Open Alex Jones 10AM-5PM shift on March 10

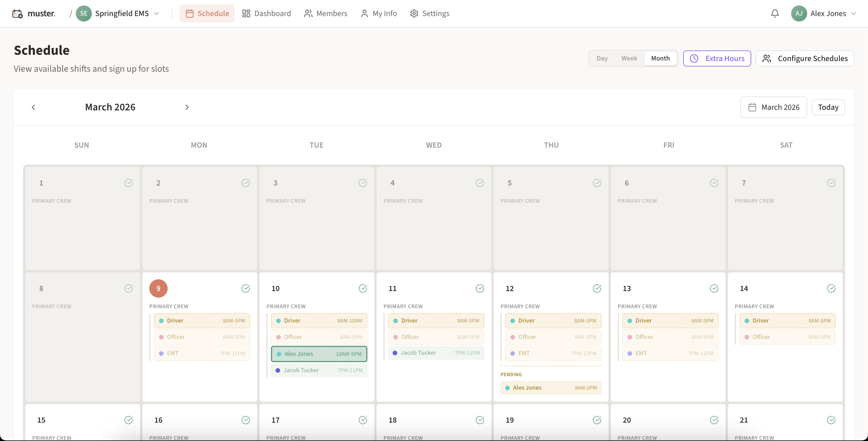(x=319, y=354)
